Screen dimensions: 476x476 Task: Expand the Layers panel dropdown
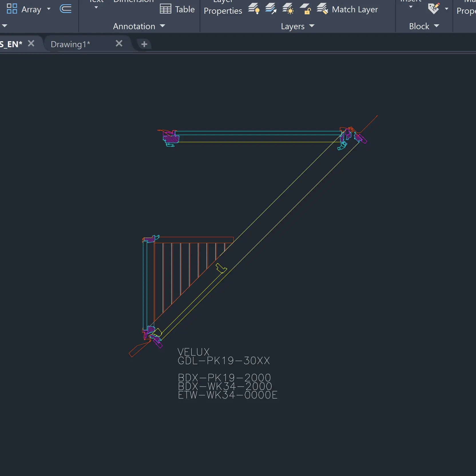312,26
